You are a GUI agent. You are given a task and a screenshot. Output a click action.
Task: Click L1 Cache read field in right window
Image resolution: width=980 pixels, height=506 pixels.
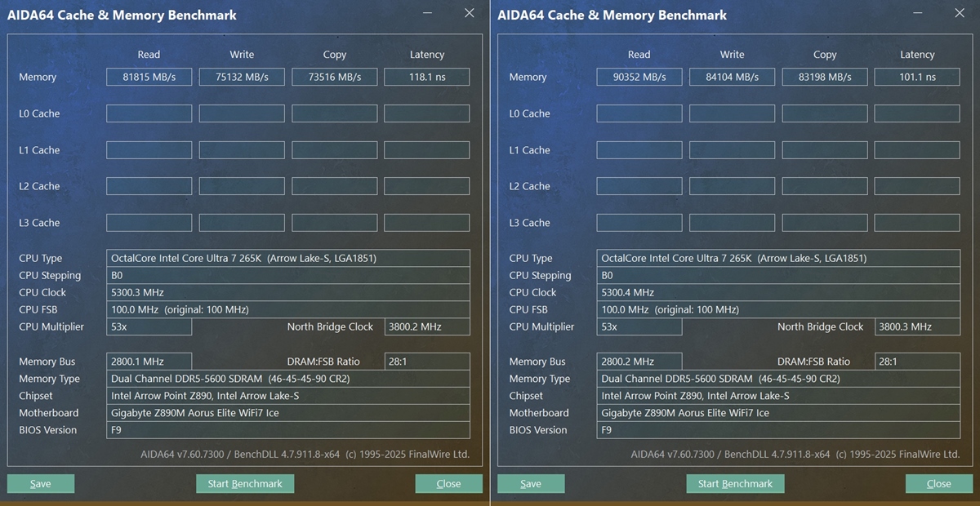639,150
